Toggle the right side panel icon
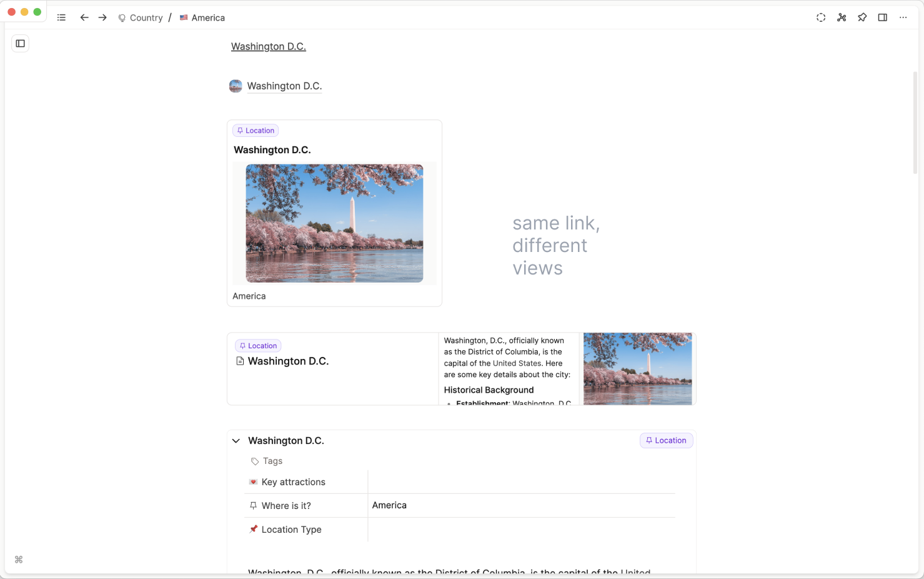Viewport: 924px width, 579px height. (883, 18)
